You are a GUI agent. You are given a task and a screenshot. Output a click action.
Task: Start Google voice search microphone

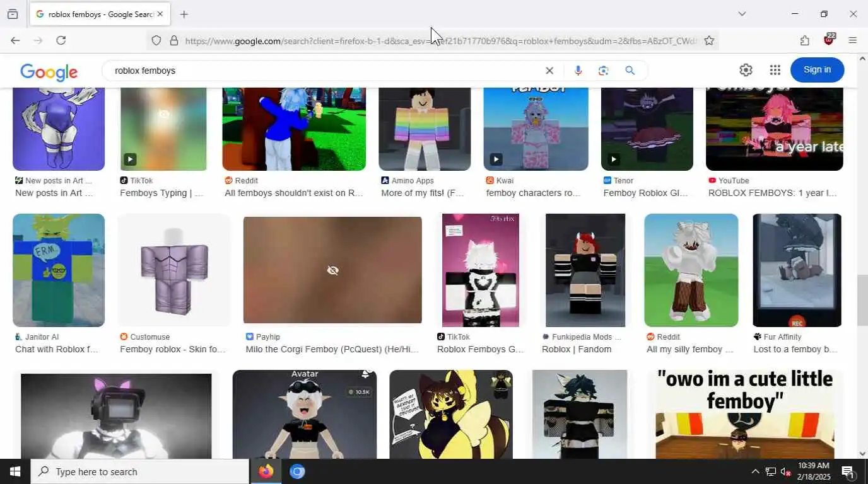(578, 71)
